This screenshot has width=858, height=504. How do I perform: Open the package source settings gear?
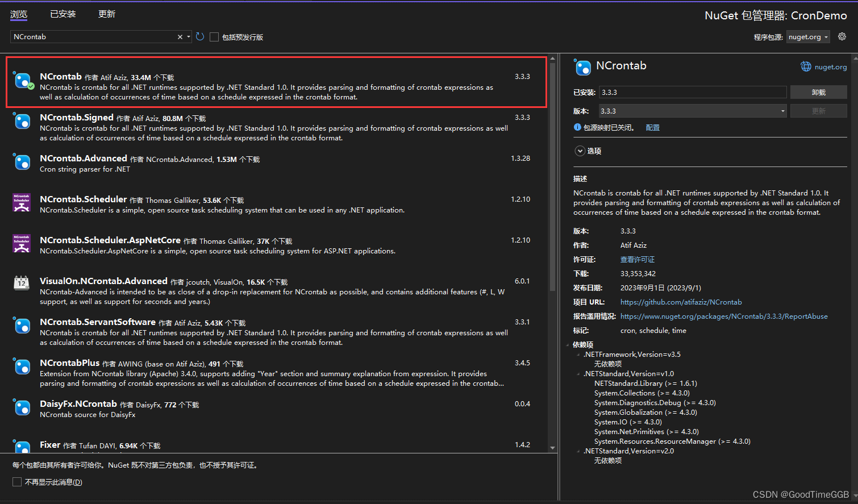coord(842,36)
